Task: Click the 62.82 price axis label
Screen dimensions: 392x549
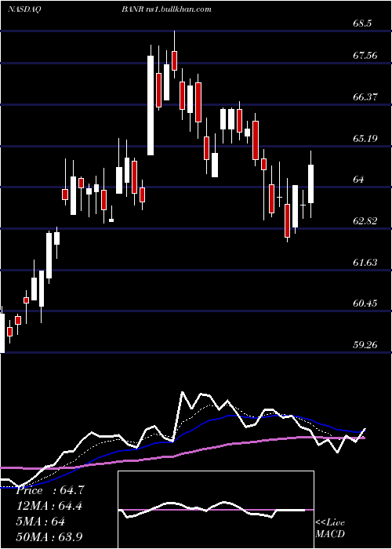Action: (365, 221)
